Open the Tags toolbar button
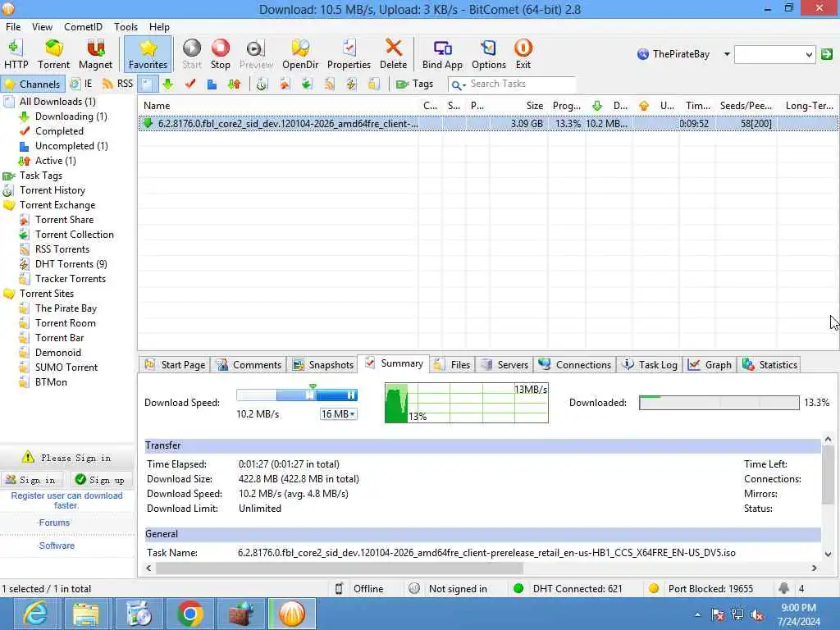 414,84
